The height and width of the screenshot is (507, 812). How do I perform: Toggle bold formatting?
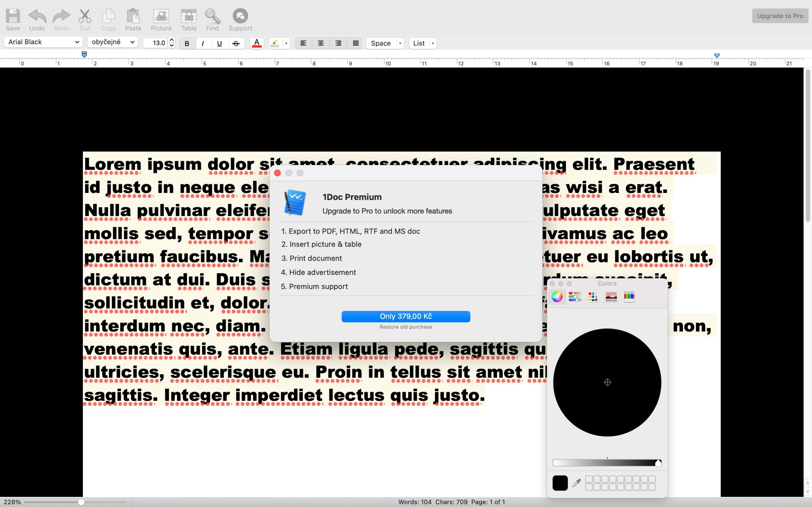pyautogui.click(x=187, y=44)
